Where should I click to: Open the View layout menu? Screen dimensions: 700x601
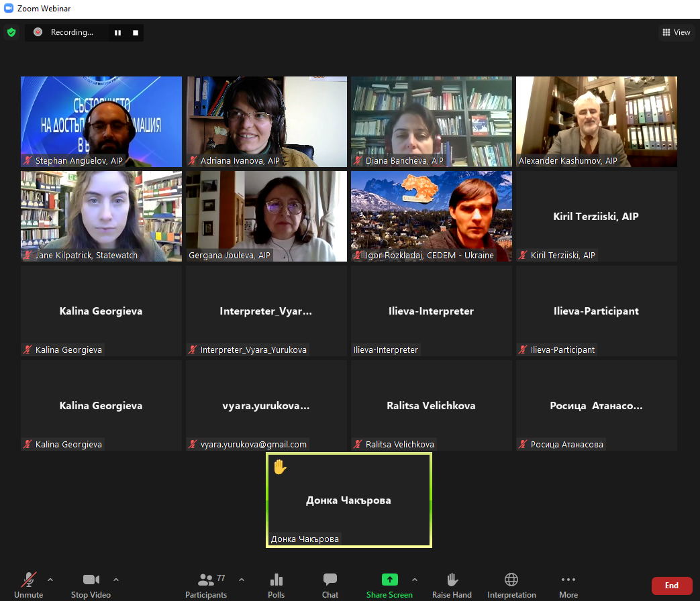676,32
